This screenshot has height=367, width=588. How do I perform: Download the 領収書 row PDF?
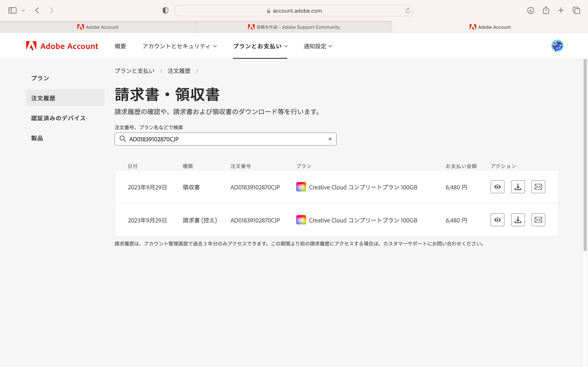518,187
